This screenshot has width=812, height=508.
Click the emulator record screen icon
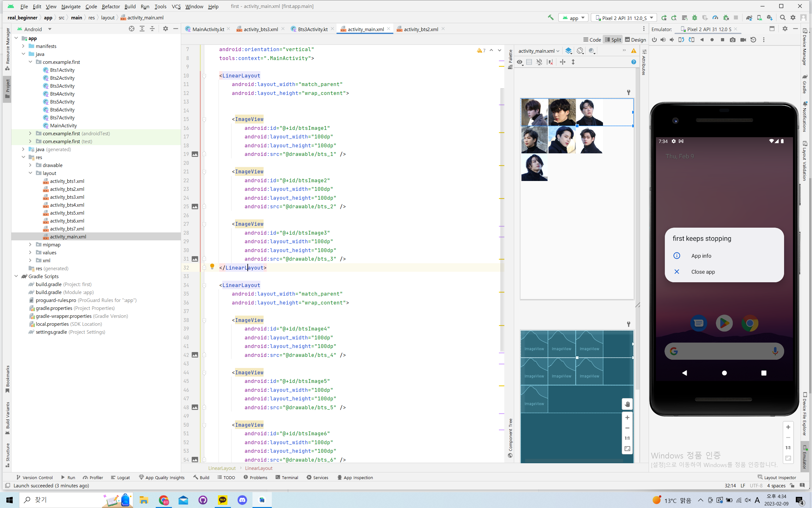click(743, 40)
